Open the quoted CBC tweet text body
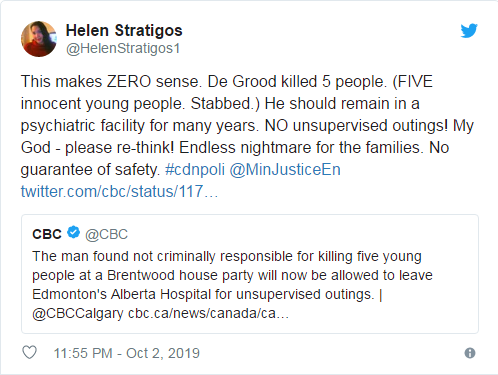The width and height of the screenshot is (498, 375). 232,285
